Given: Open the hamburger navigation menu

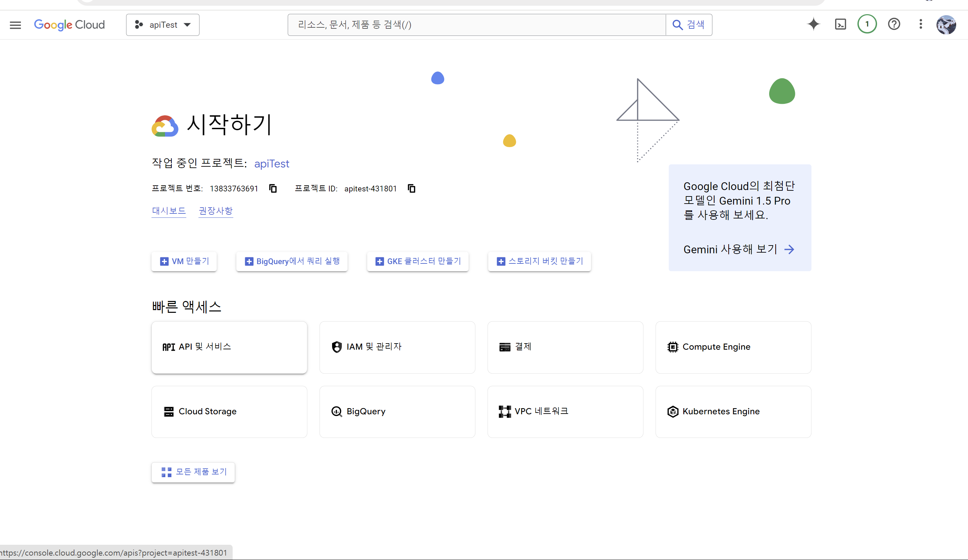Looking at the screenshot, I should point(15,25).
